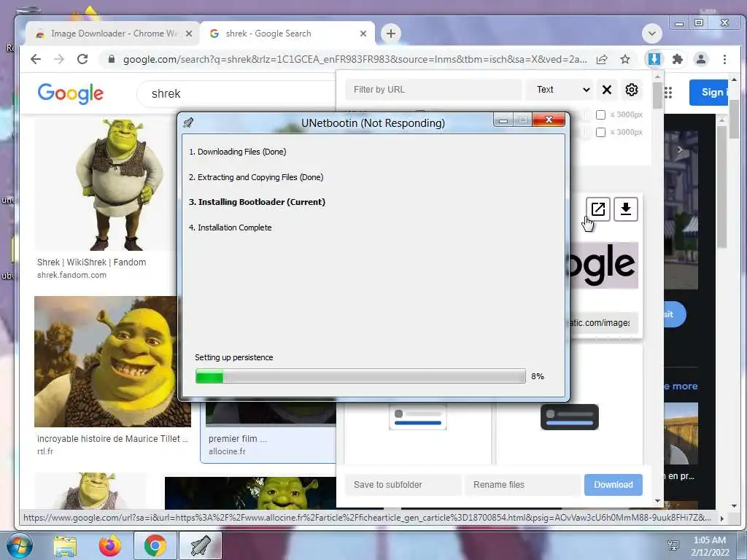Image resolution: width=747 pixels, height=560 pixels.
Task: Click the Google Sign in button
Action: click(709, 93)
